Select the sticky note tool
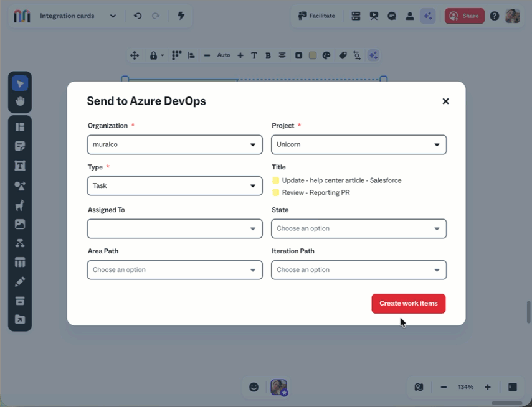This screenshot has width=532, height=407. coord(20,146)
